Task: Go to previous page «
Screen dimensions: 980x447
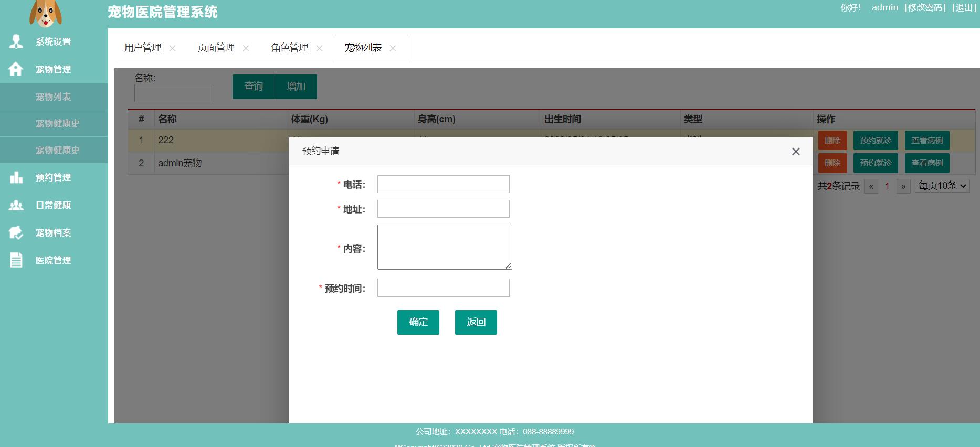Action: [871, 186]
